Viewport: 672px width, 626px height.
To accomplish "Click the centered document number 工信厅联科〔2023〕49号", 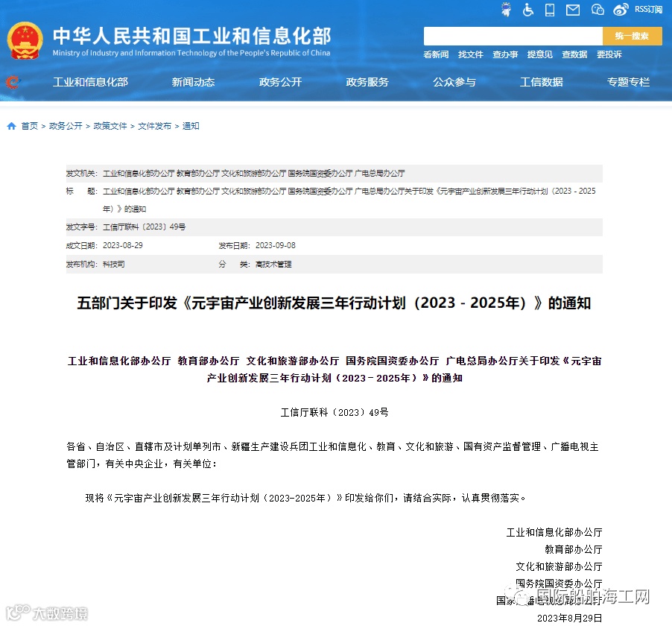I will tap(335, 412).
